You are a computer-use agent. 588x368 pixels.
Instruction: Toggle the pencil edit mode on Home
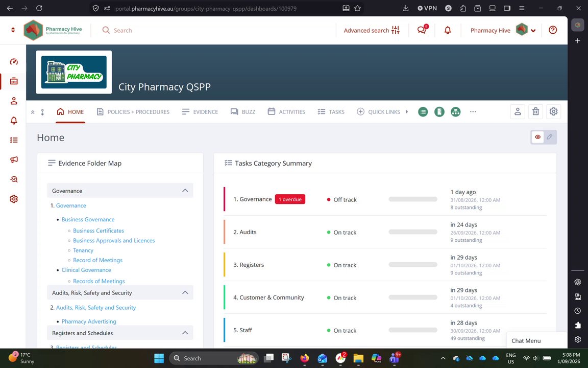click(x=550, y=137)
